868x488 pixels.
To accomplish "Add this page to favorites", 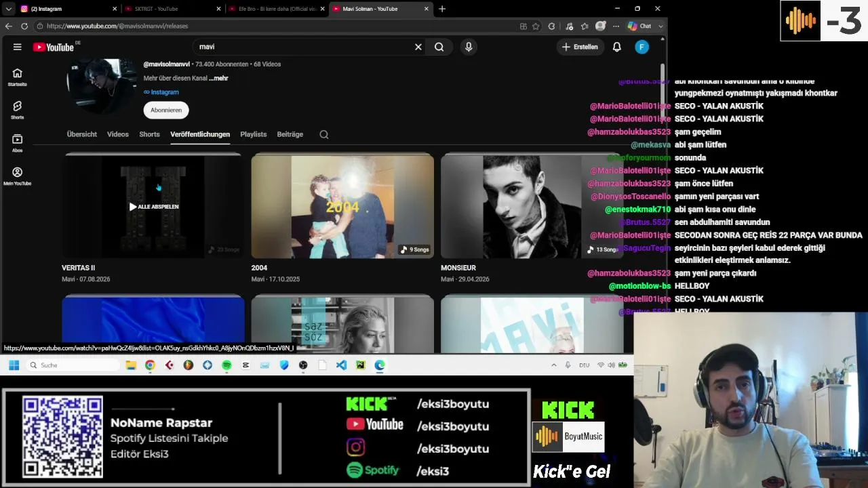I will click(x=536, y=26).
